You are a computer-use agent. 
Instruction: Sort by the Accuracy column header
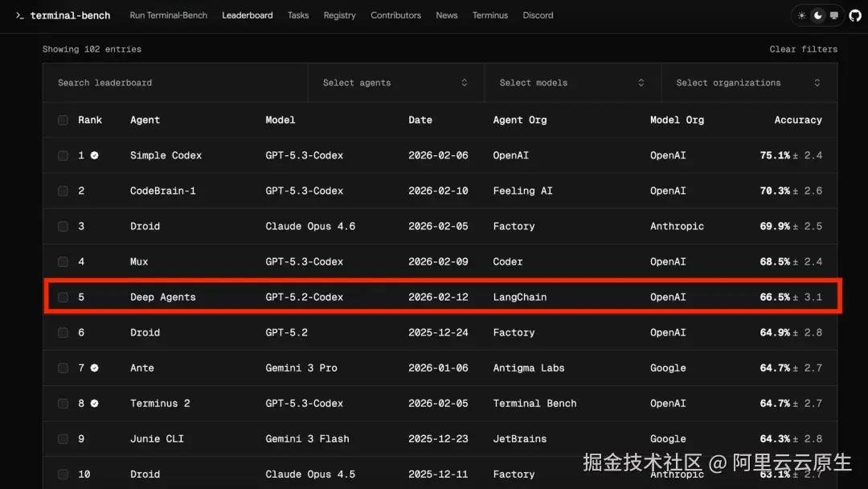pyautogui.click(x=798, y=120)
